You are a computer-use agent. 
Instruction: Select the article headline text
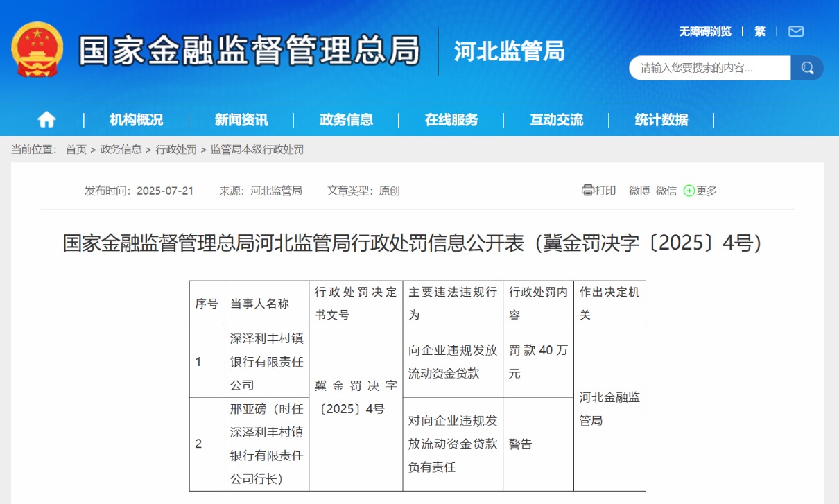(x=413, y=243)
